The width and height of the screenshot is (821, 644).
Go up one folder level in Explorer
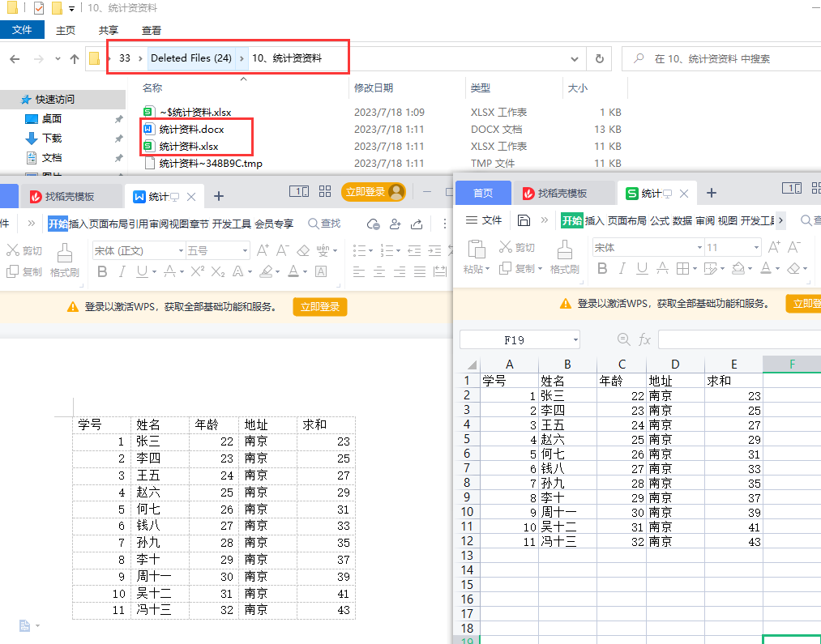click(75, 58)
